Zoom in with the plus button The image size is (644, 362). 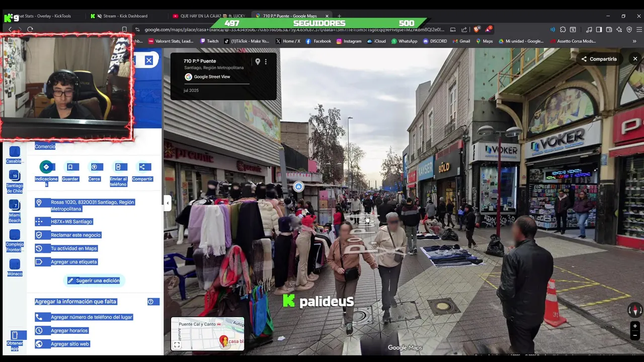(635, 326)
